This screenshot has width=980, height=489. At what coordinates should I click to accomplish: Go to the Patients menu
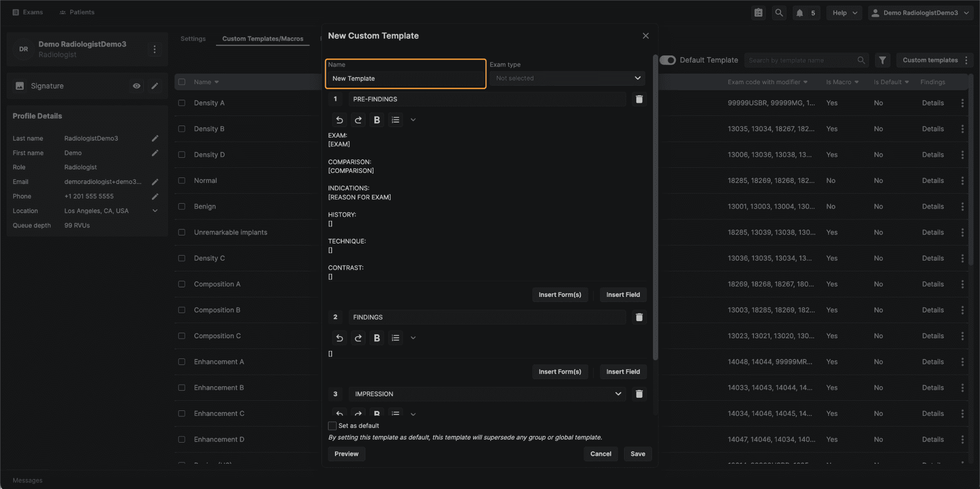(x=77, y=12)
